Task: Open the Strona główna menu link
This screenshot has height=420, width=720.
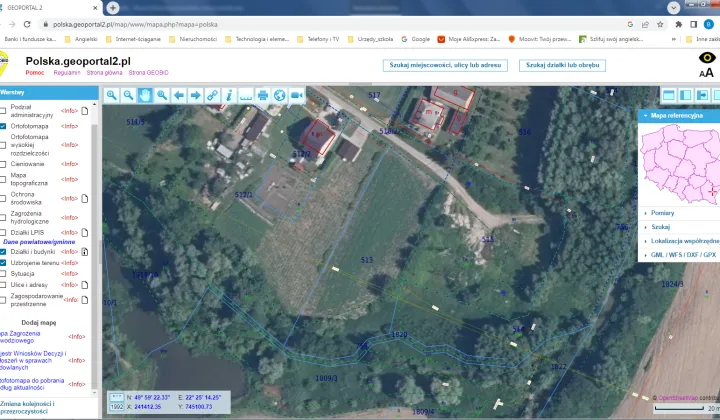Action: [x=104, y=73]
